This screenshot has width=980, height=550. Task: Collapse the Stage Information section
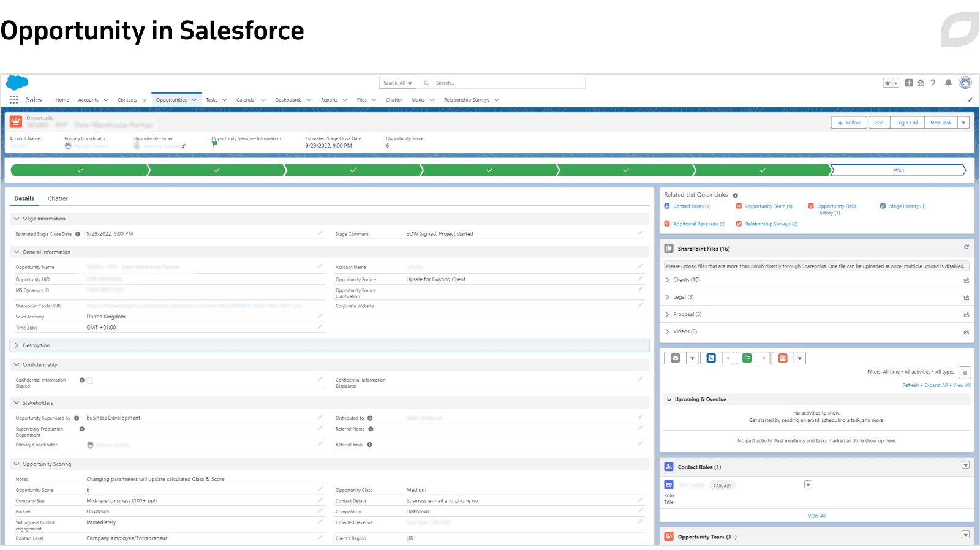click(17, 219)
